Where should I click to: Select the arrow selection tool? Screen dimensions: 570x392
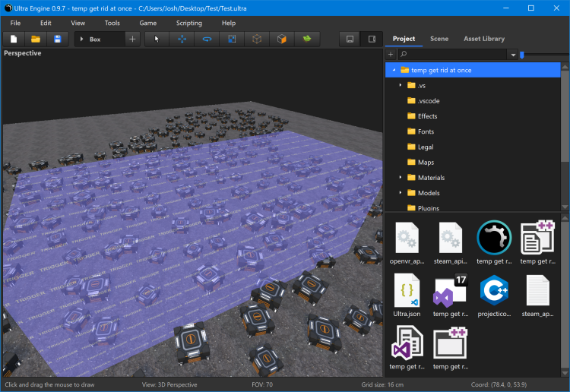(157, 39)
